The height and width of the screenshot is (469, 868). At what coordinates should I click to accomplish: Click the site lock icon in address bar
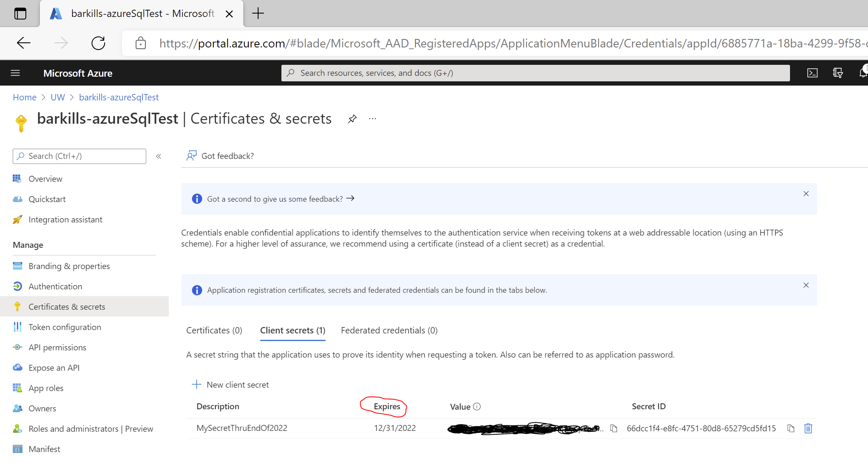coord(141,43)
